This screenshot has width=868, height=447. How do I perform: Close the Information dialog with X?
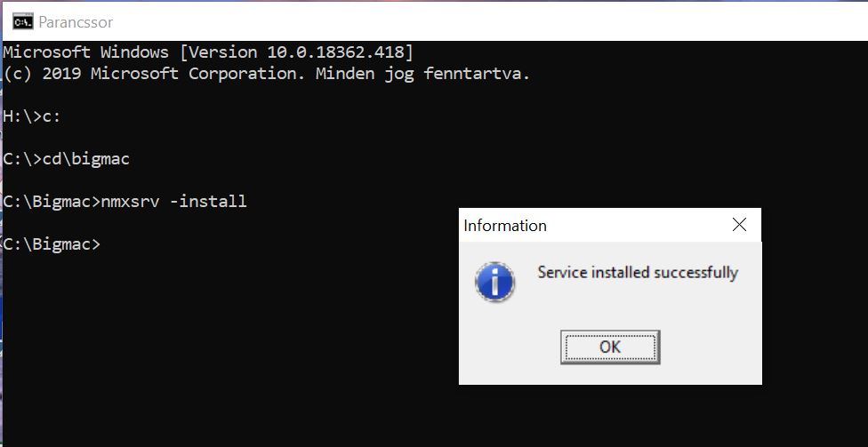pos(739,225)
